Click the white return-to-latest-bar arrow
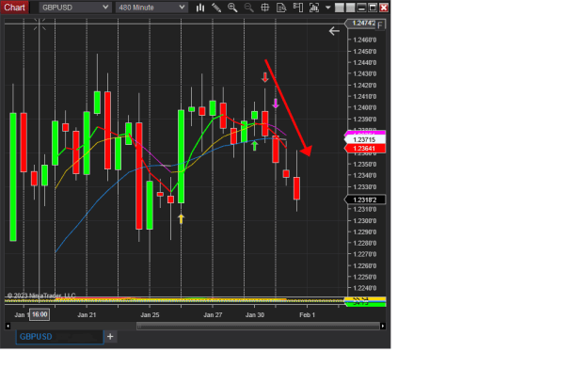This screenshot has height=368, width=588. point(334,31)
